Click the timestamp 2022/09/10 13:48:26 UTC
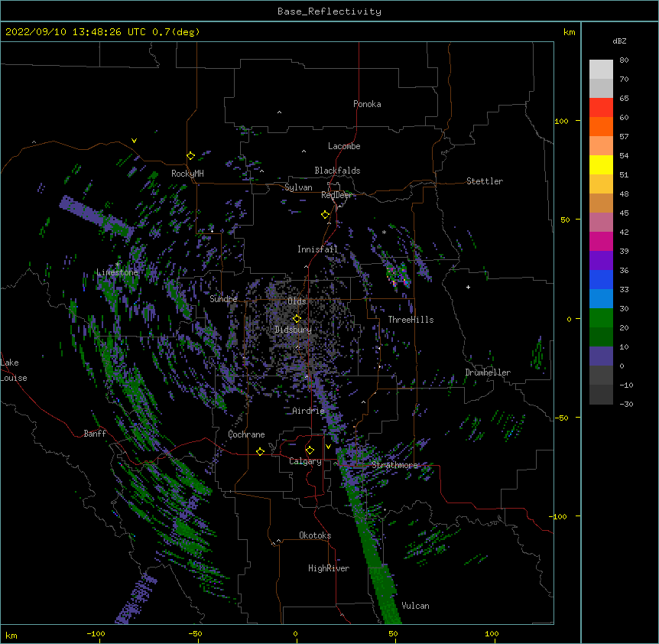659x644 pixels. (x=77, y=32)
